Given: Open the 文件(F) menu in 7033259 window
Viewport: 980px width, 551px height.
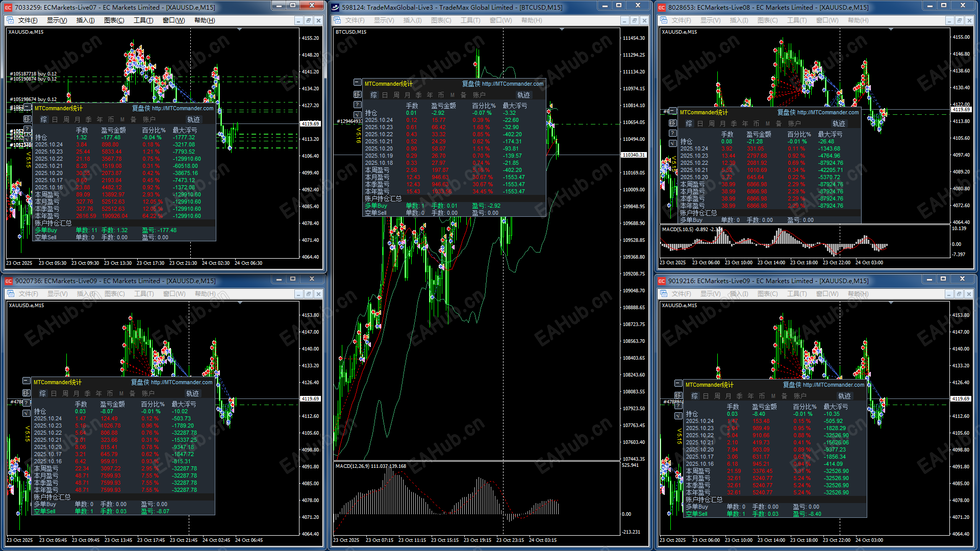Looking at the screenshot, I should point(28,20).
